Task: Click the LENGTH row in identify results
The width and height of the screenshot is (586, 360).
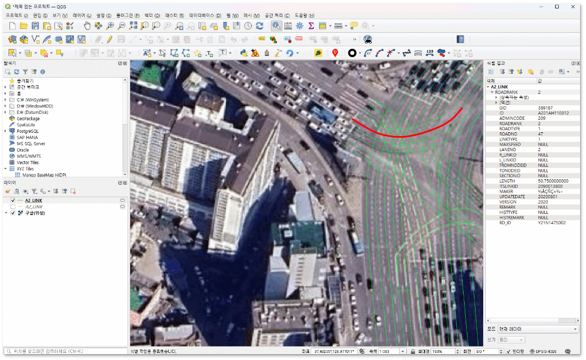Action: (533, 181)
